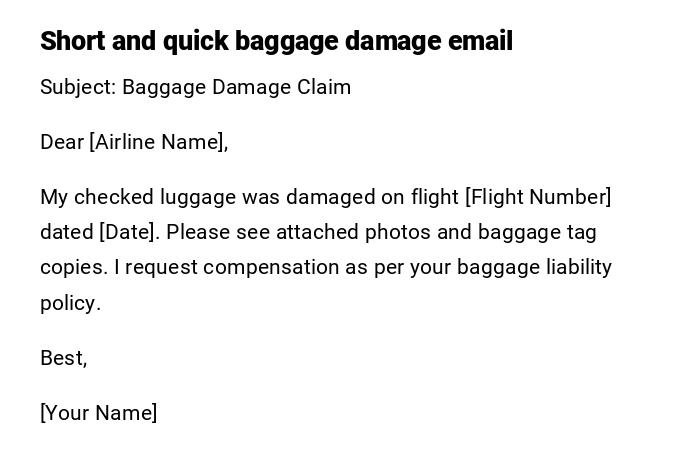Click the 'Subject: Baggage Damage Claim' line
The width and height of the screenshot is (700, 475).
tap(195, 87)
